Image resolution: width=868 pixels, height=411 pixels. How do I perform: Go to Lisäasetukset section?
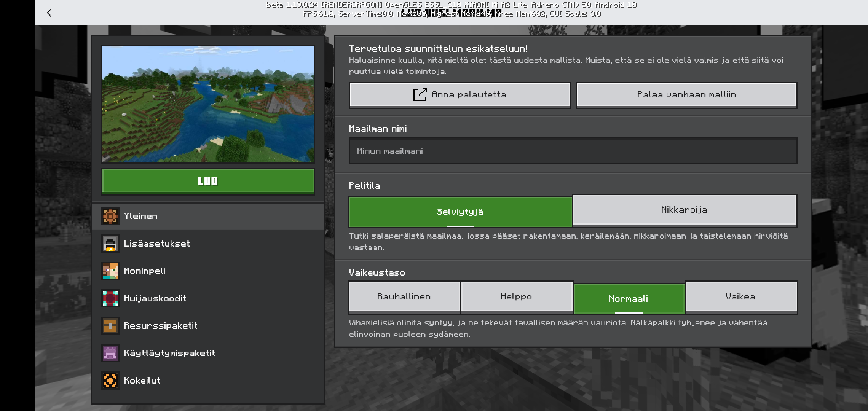157,244
